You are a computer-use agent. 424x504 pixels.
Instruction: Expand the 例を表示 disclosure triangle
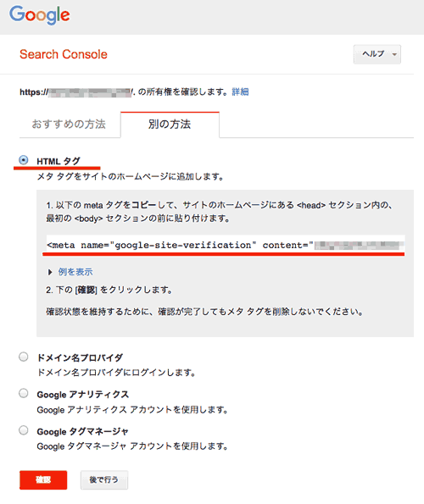[x=50, y=272]
